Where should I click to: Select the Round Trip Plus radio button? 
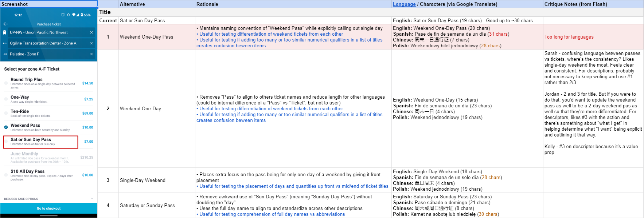pos(6,83)
